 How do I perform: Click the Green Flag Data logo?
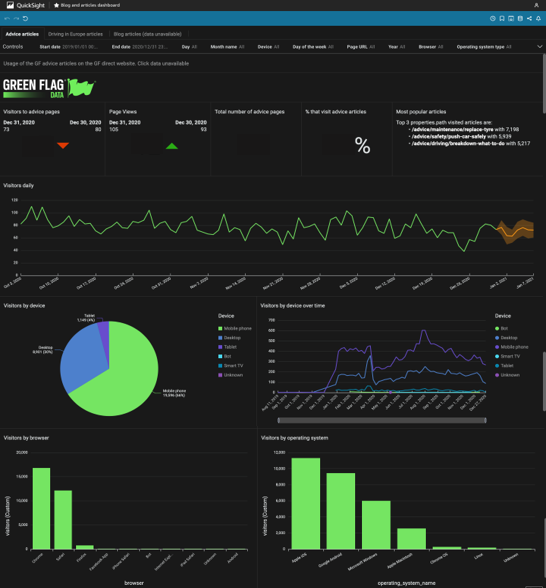click(49, 88)
